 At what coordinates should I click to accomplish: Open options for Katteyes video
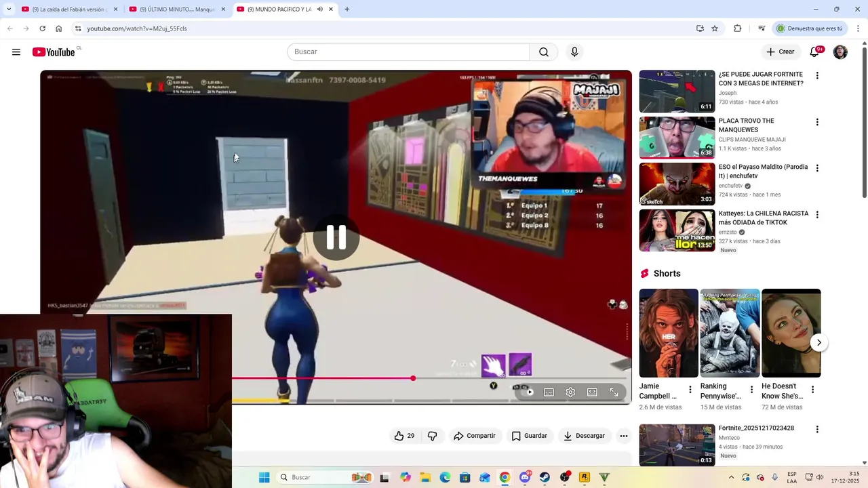(817, 215)
